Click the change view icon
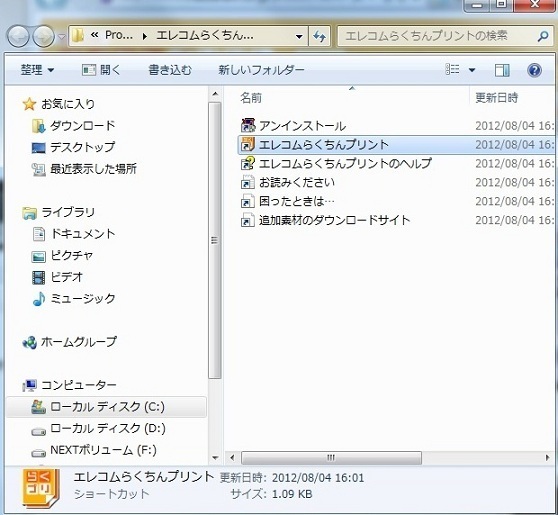Screen dimensions: 558x515 (452, 69)
